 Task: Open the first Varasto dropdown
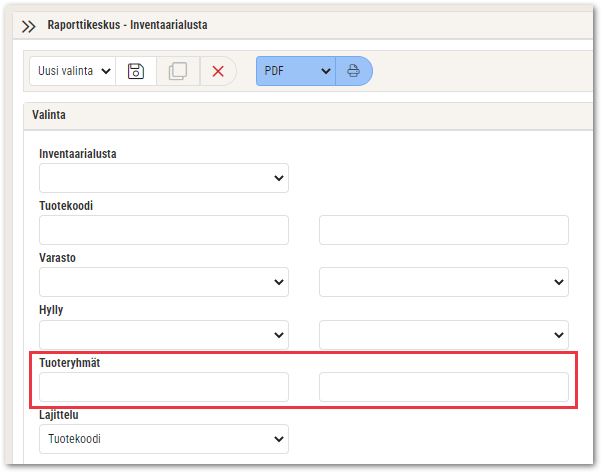(x=164, y=282)
